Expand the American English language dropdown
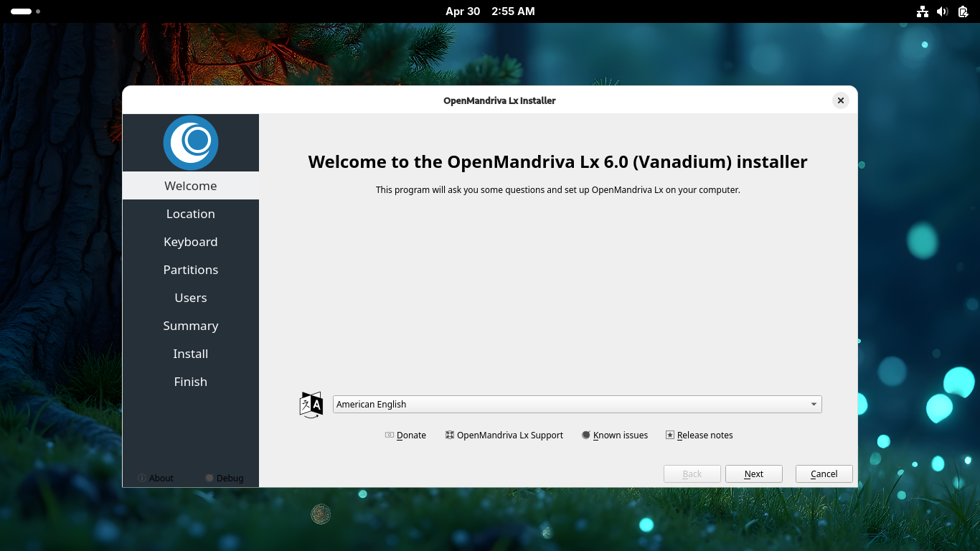This screenshot has width=980, height=551. [x=578, y=404]
